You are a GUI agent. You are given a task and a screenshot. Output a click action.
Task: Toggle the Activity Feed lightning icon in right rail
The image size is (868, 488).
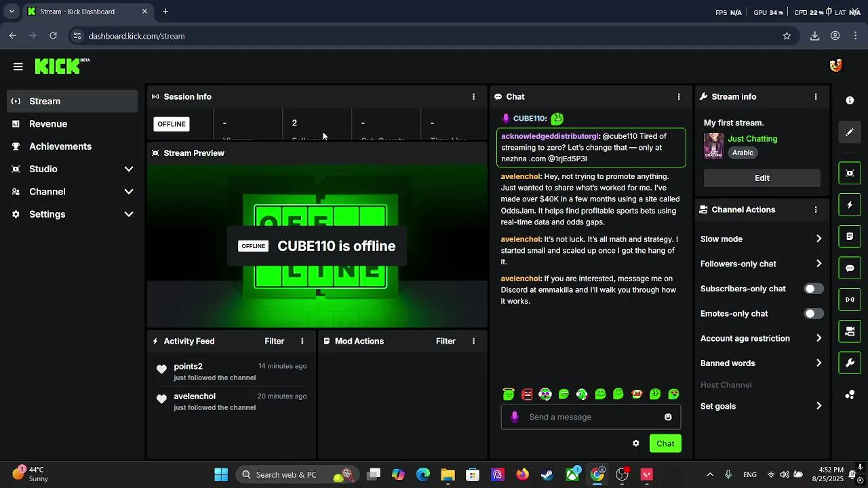tap(850, 205)
